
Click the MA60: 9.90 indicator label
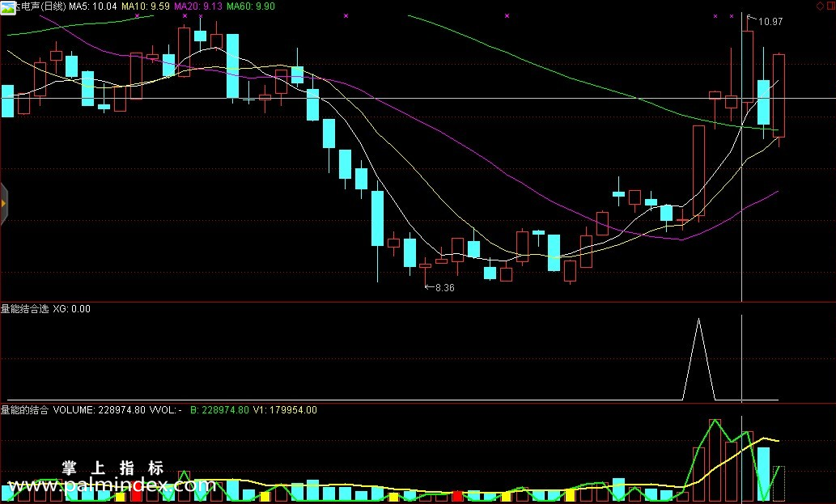251,6
